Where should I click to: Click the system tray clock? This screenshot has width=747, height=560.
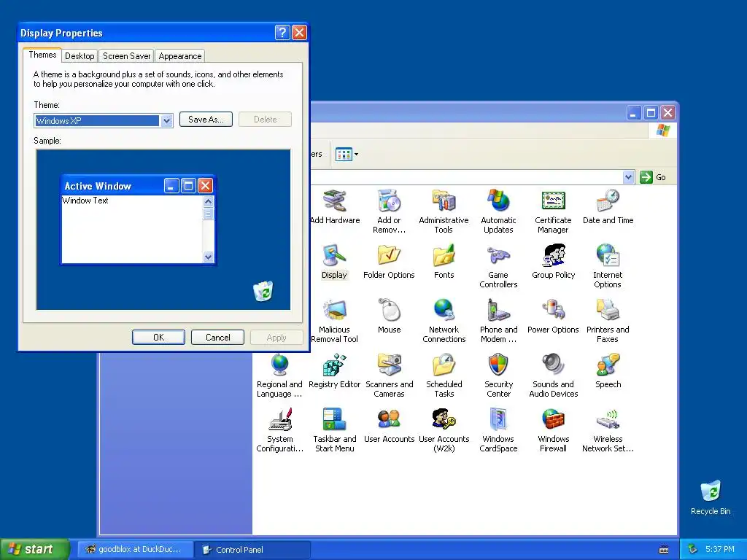pos(720,550)
